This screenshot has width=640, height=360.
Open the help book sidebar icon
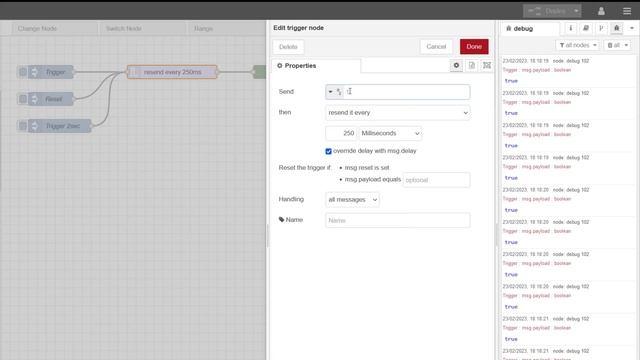pos(586,28)
